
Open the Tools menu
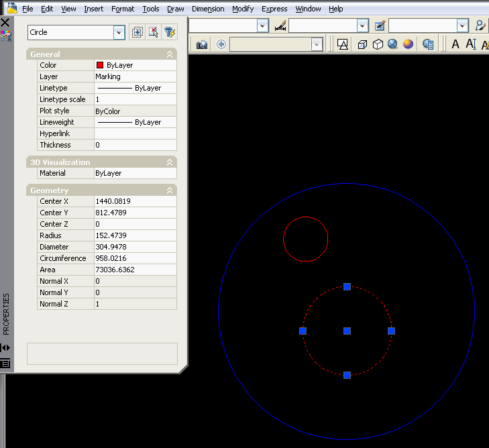click(151, 9)
